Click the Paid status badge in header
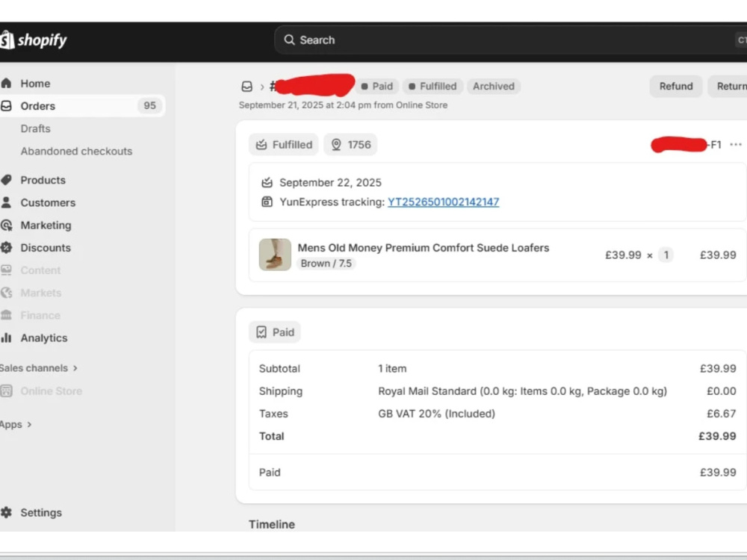 point(377,86)
